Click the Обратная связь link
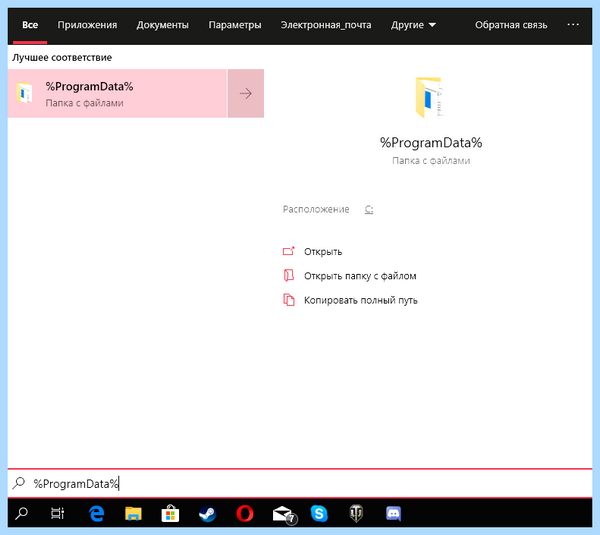600x535 pixels. pos(511,25)
